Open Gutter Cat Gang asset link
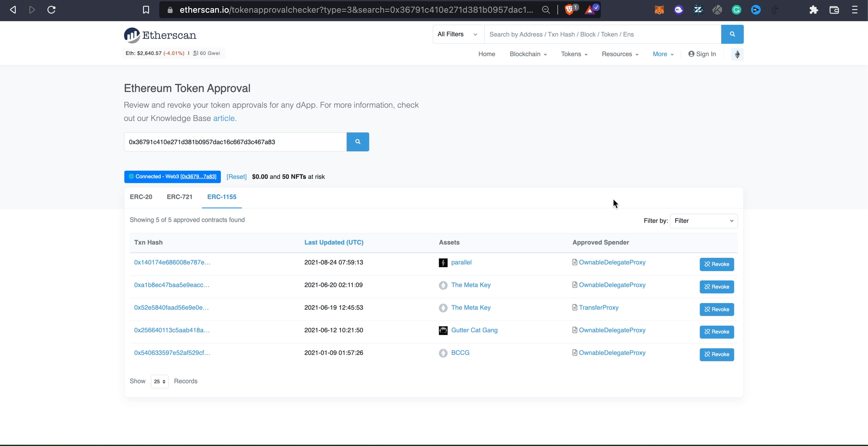 (474, 330)
